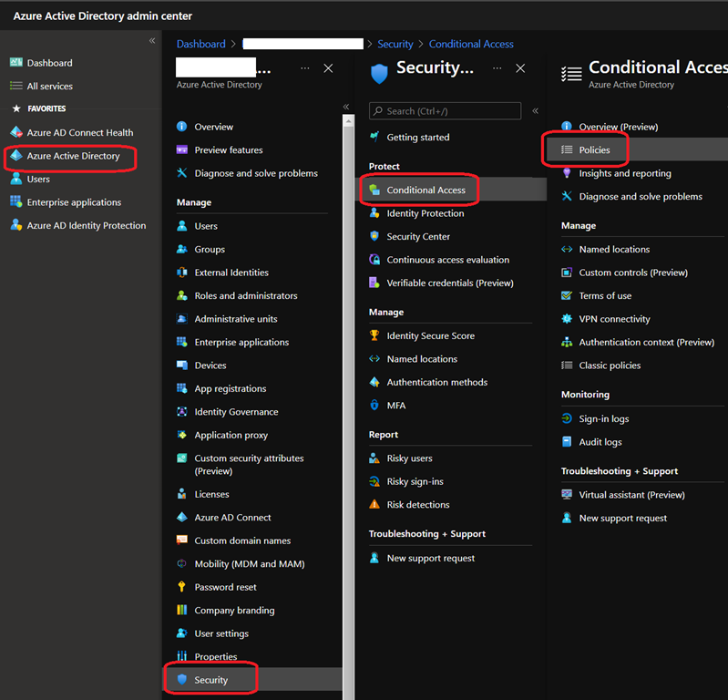Image resolution: width=728 pixels, height=700 pixels.
Task: Click the Azure AD Connect Health icon
Action: coord(15,132)
